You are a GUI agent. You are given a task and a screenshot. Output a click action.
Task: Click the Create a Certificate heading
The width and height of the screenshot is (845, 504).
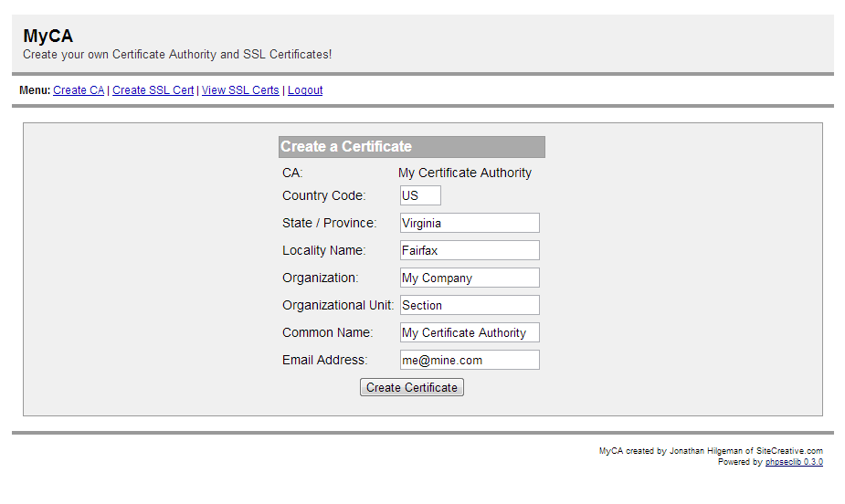pyautogui.click(x=346, y=146)
